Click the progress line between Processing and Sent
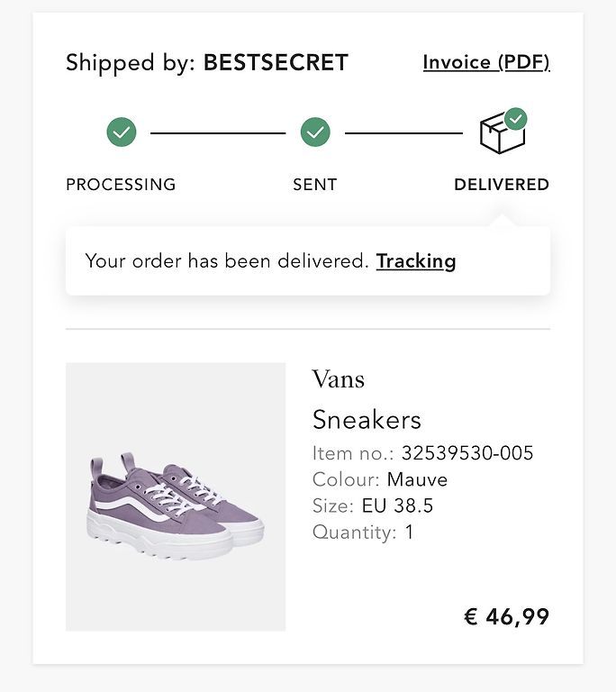This screenshot has height=692, width=616. 218,132
